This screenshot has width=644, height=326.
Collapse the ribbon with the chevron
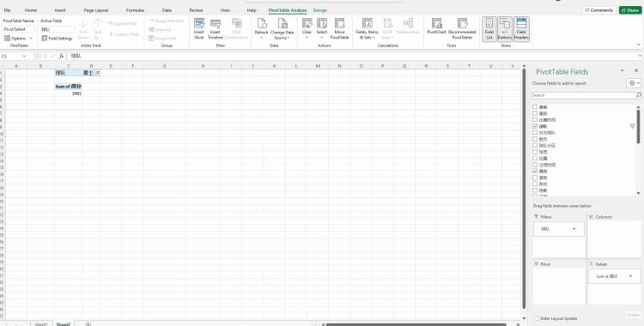pos(638,45)
